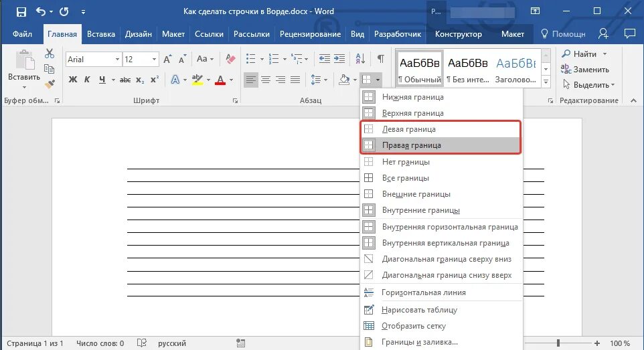Open Границы и заливка dialog
The height and width of the screenshot is (350, 644).
(442, 342)
